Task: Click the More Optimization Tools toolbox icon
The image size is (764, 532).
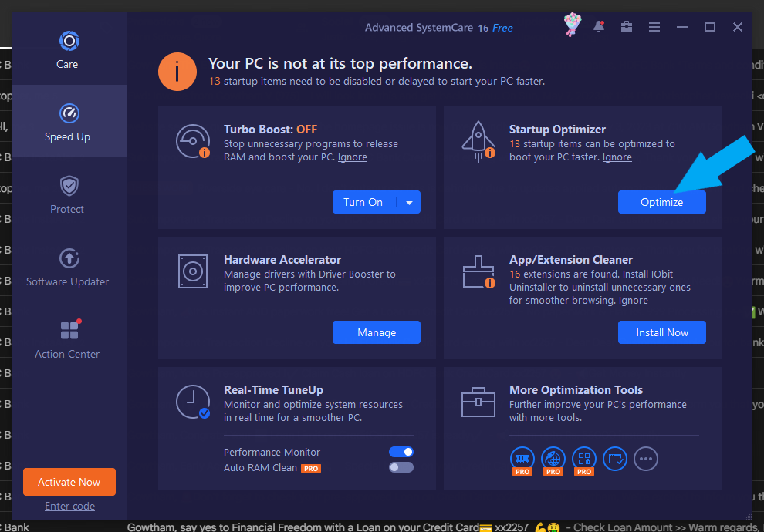Action: point(478,402)
